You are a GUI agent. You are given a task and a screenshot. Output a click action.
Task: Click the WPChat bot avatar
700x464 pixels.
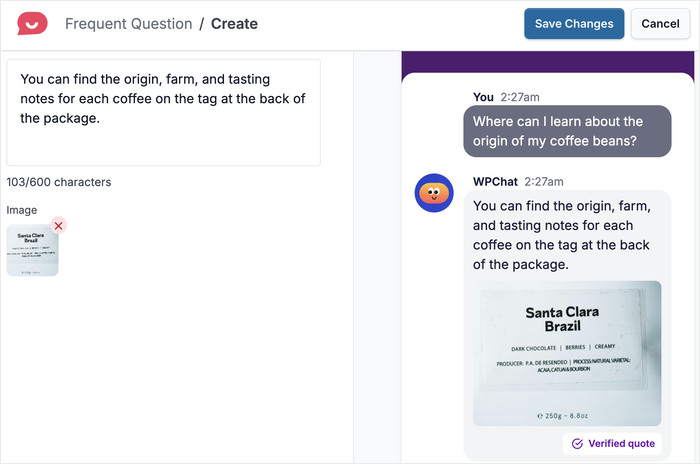coord(435,192)
